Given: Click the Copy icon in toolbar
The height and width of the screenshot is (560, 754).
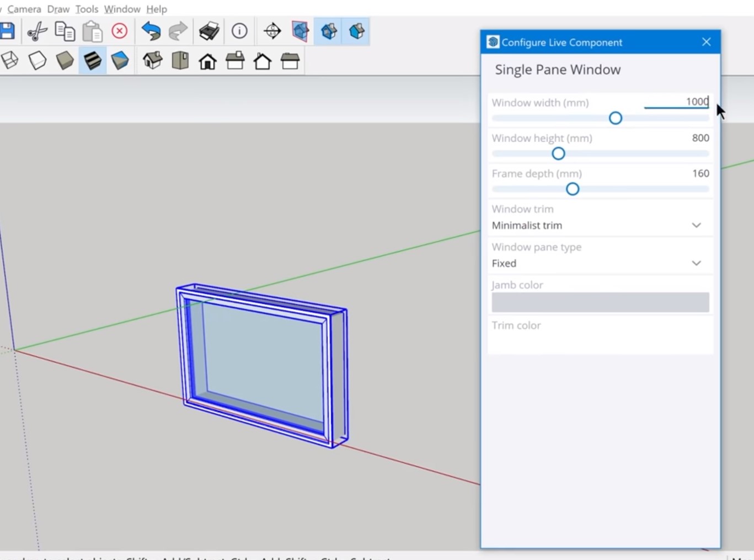Looking at the screenshot, I should pos(65,31).
